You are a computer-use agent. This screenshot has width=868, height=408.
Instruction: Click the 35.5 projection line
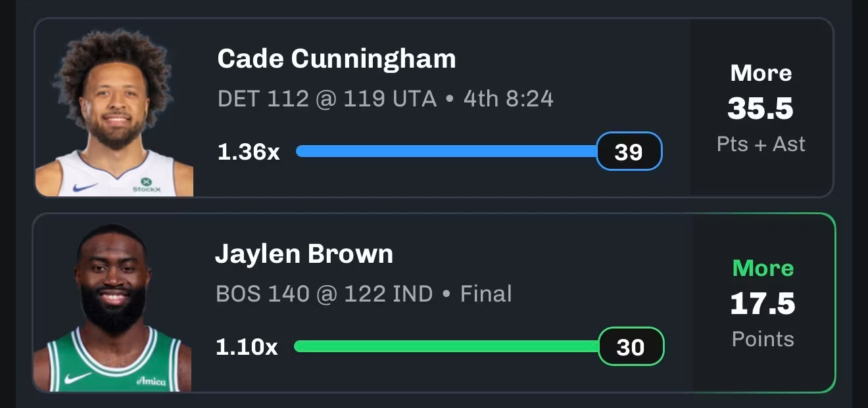pyautogui.click(x=761, y=109)
